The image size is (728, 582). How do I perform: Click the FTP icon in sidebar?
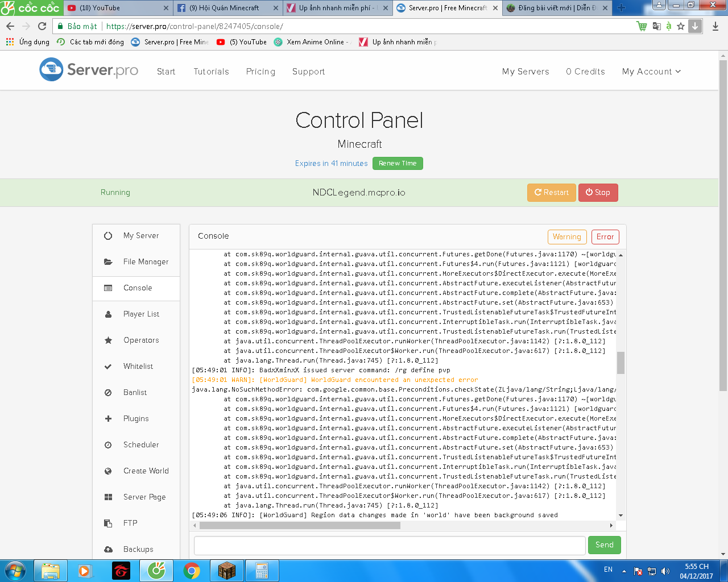[x=108, y=523]
